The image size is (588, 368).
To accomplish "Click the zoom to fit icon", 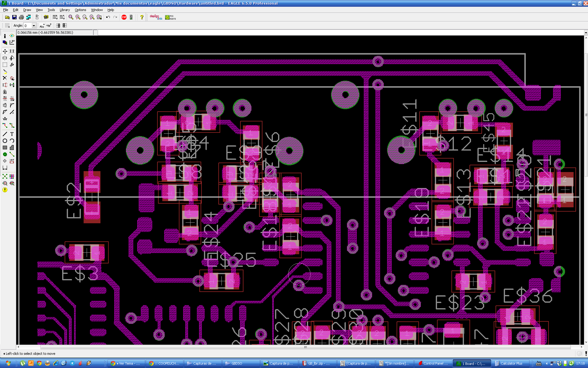I will pos(71,17).
